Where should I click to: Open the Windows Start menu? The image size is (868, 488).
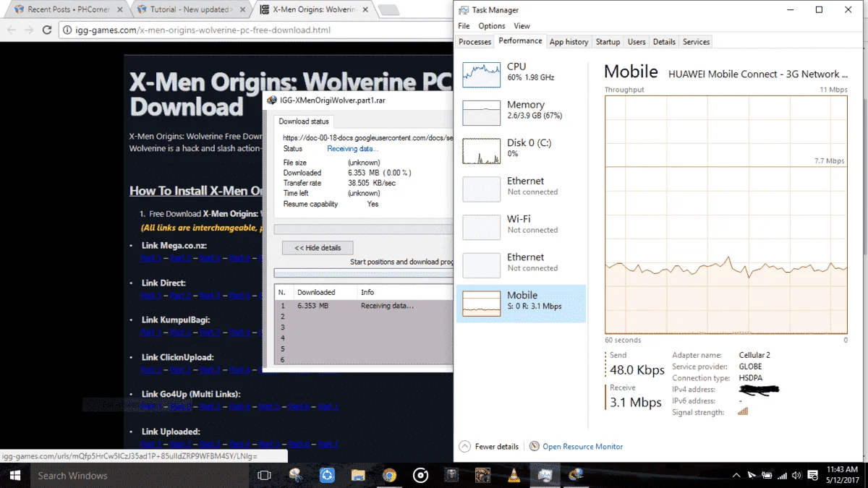[x=14, y=475]
